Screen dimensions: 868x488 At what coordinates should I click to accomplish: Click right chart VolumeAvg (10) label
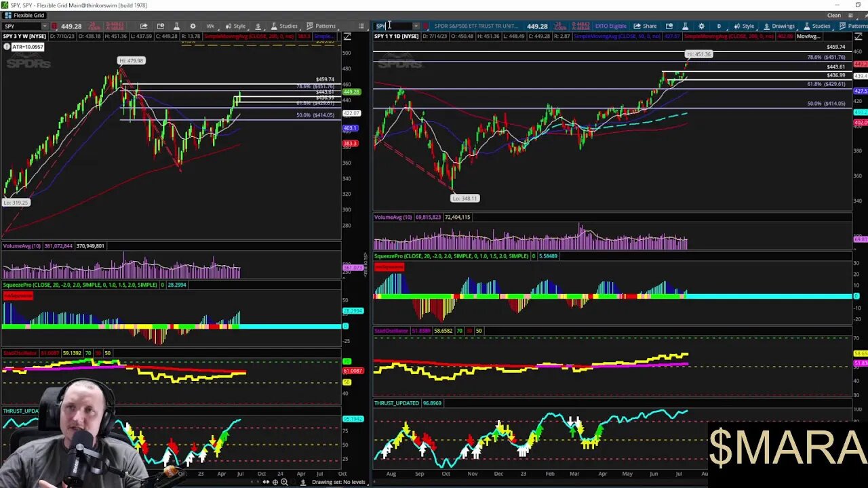(x=393, y=217)
